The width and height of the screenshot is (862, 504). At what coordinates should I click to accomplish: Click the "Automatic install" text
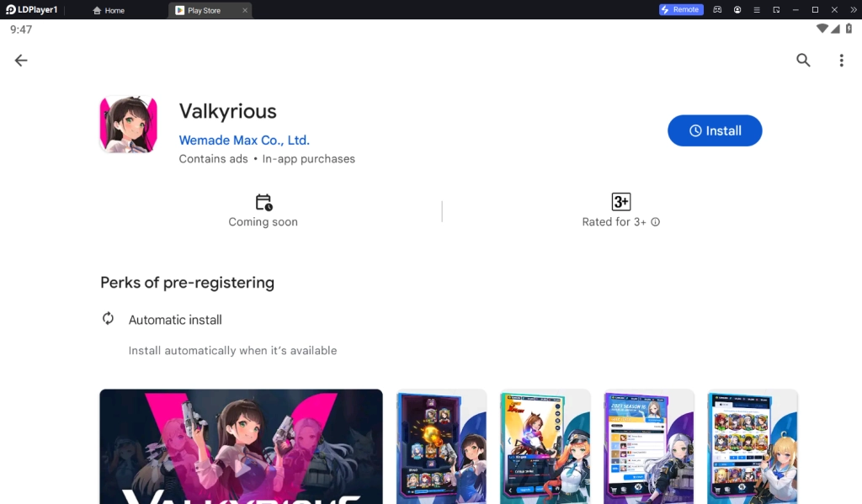pyautogui.click(x=175, y=320)
